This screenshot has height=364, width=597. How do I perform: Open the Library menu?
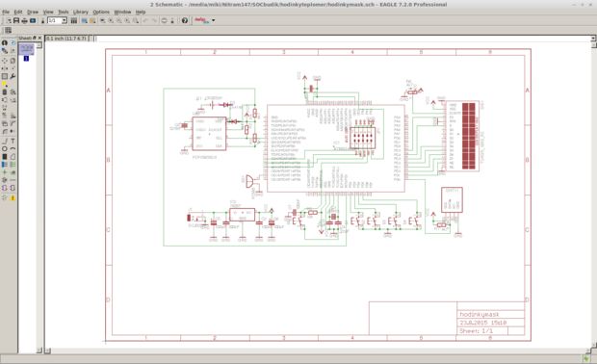click(x=80, y=12)
